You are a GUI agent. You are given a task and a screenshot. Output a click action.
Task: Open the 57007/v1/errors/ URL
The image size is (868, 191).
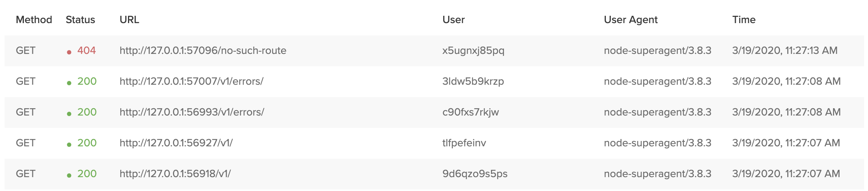click(191, 81)
